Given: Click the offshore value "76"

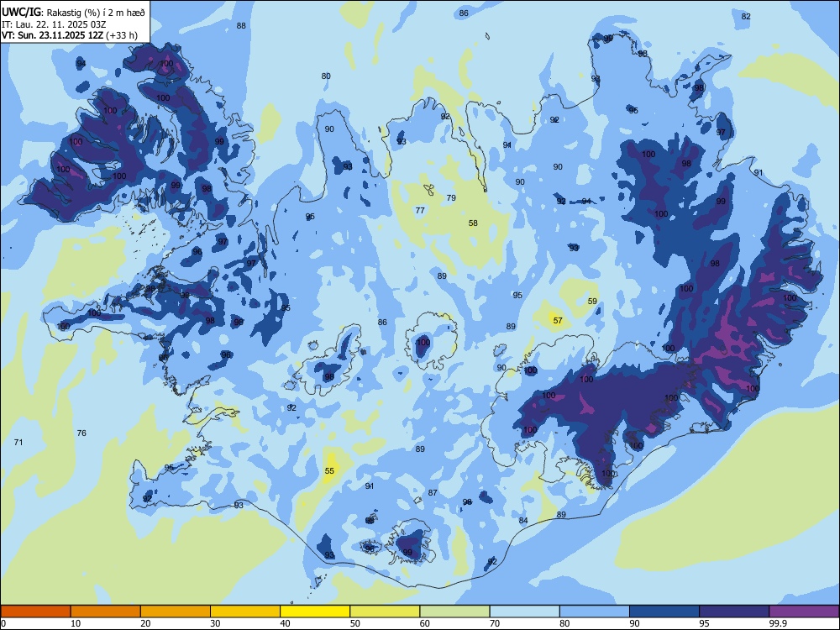Looking at the screenshot, I should coord(81,433).
